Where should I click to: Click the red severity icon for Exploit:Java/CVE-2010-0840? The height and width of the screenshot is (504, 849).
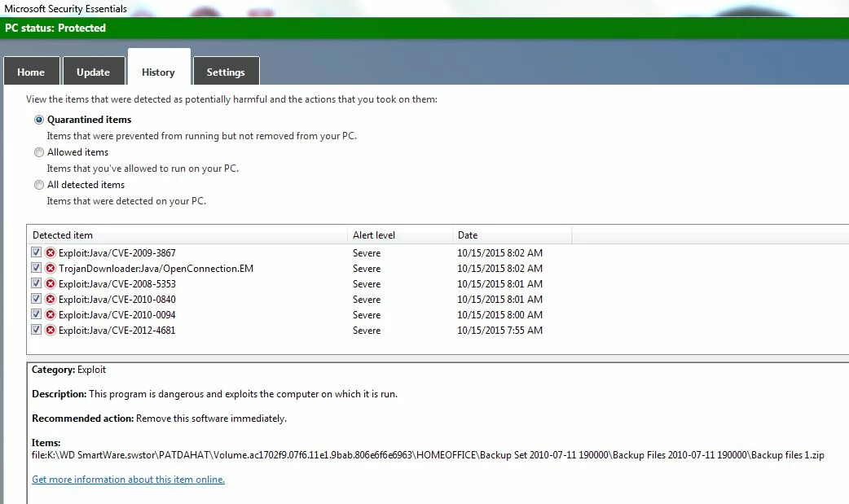click(51, 300)
